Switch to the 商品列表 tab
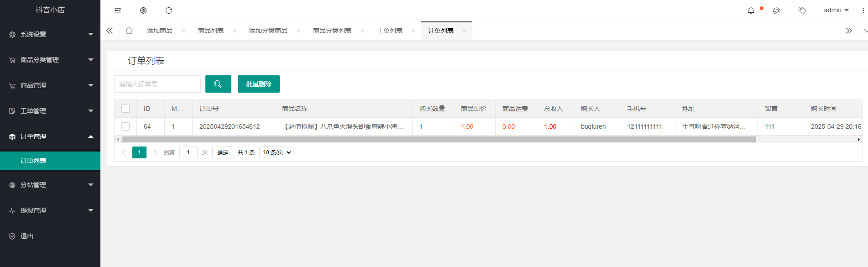Screen dimensions: 868x267 tap(211, 31)
